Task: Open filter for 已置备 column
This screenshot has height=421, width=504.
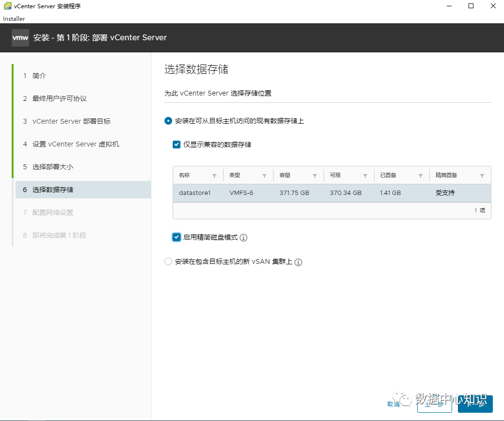Action: pyautogui.click(x=421, y=176)
